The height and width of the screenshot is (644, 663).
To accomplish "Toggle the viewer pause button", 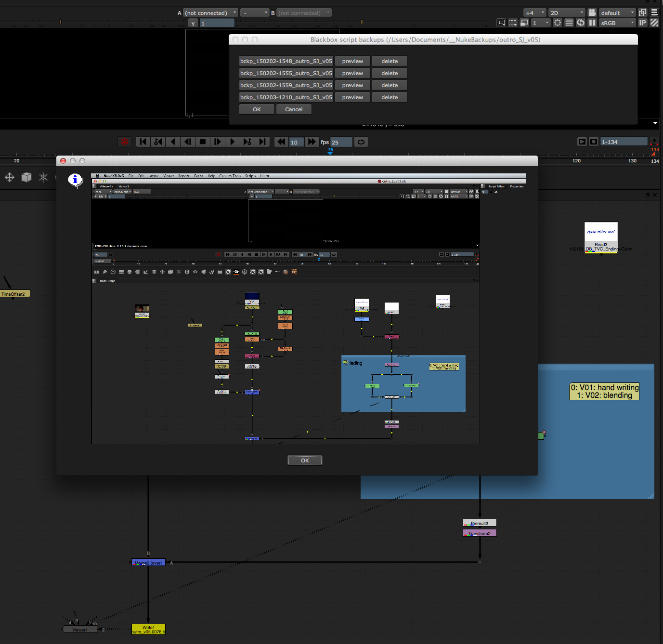I will (592, 23).
